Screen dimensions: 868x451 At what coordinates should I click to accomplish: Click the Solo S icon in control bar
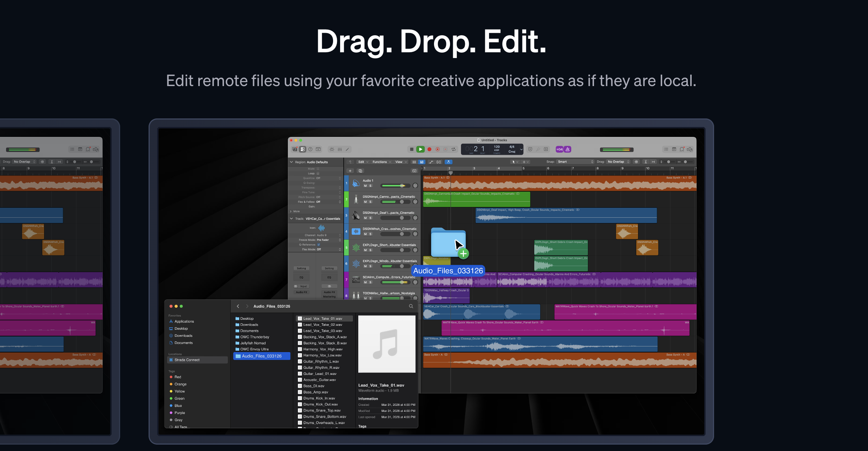(x=546, y=149)
